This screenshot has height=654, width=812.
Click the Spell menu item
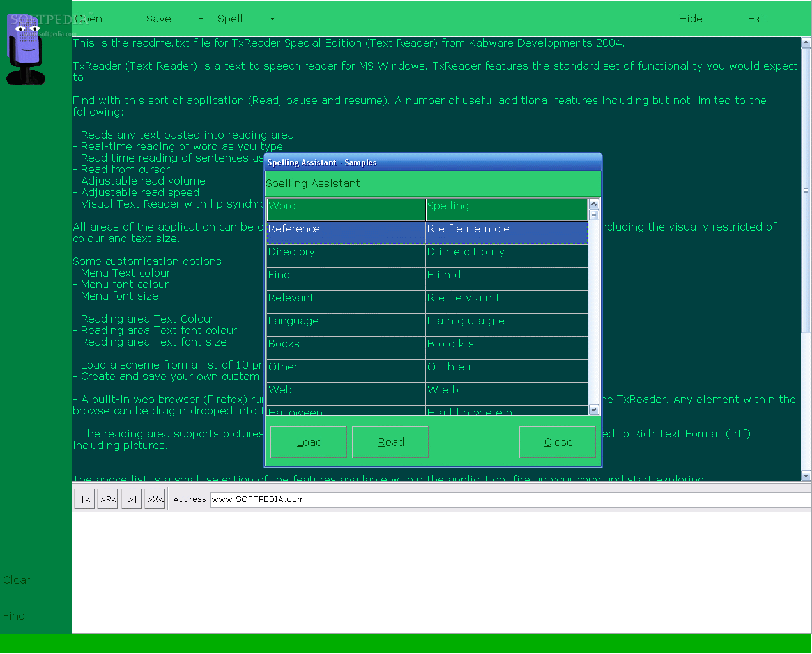[230, 19]
